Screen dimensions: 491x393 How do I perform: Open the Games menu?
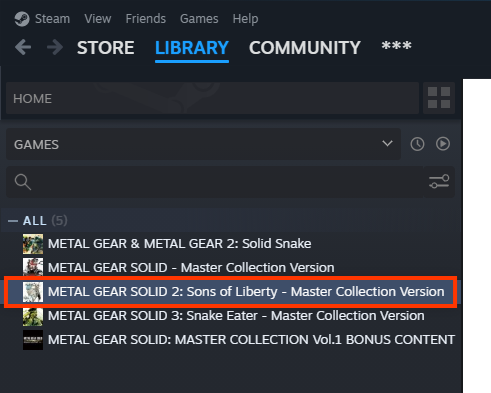(199, 19)
